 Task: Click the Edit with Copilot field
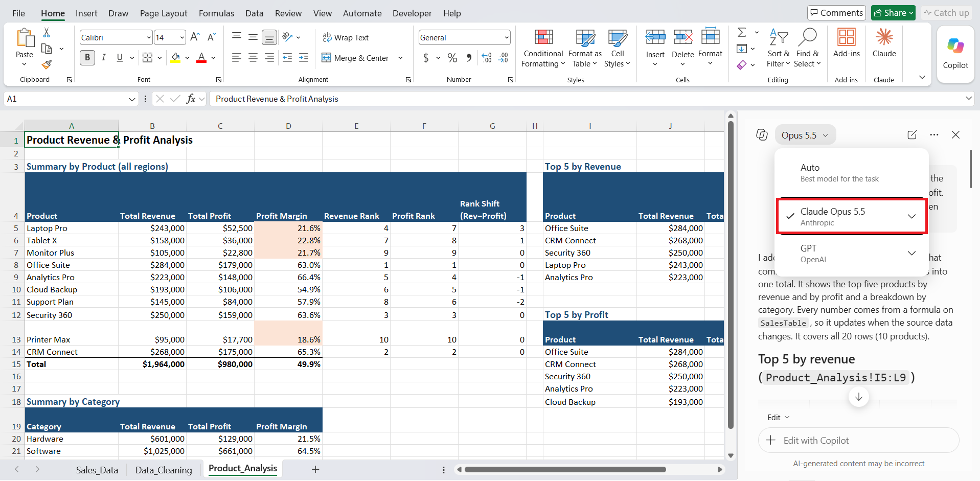[x=858, y=440]
